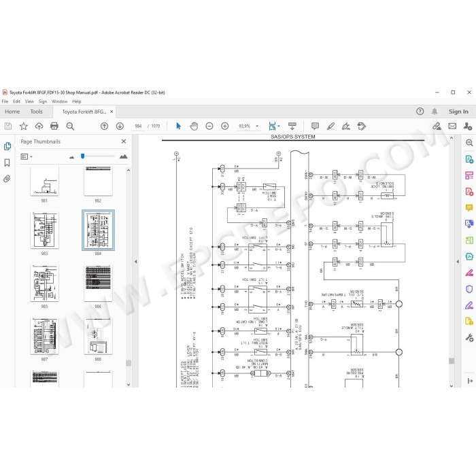Upload file to cloud icon

(39, 126)
